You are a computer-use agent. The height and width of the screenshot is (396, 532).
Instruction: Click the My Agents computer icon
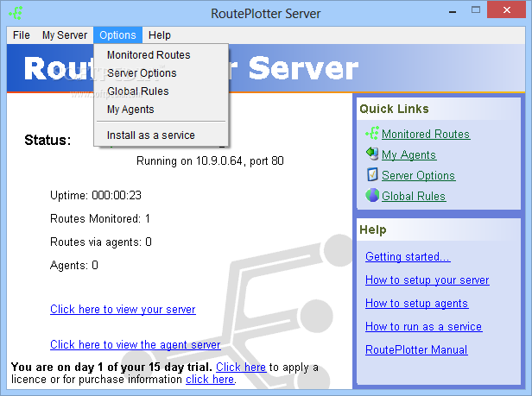[x=372, y=154]
